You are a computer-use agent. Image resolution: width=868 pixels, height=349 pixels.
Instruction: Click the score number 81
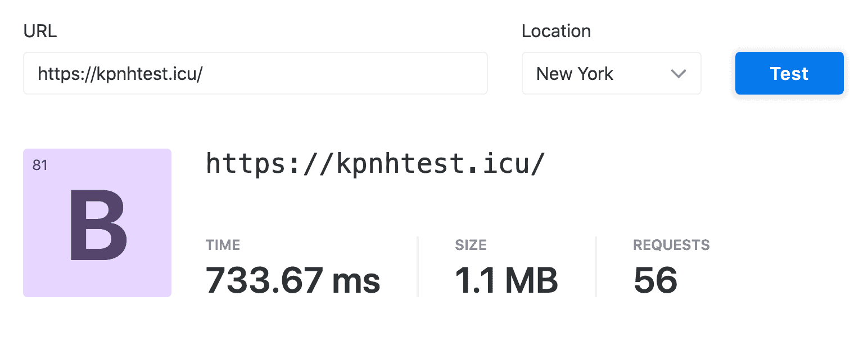40,165
